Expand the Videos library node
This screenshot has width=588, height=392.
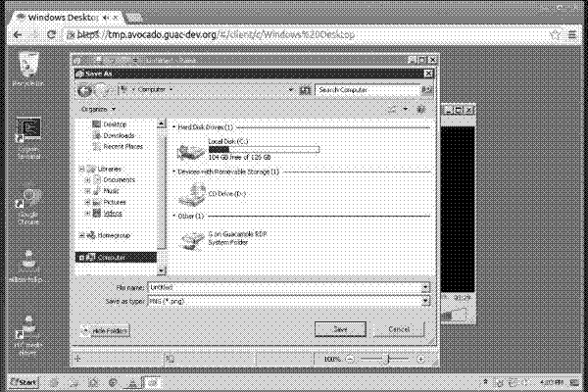(87, 214)
